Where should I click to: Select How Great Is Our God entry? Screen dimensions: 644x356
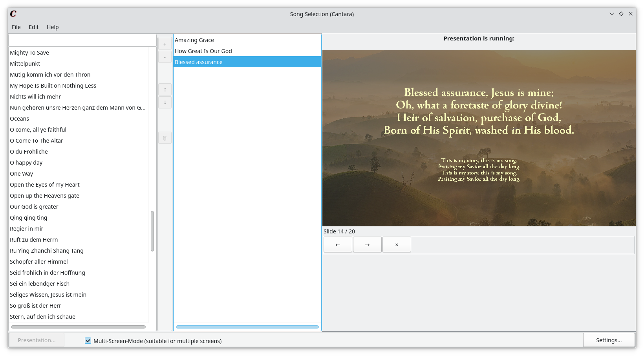tap(247, 51)
